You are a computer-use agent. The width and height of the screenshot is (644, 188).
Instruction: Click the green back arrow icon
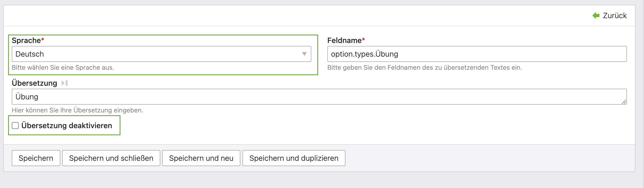click(x=596, y=16)
